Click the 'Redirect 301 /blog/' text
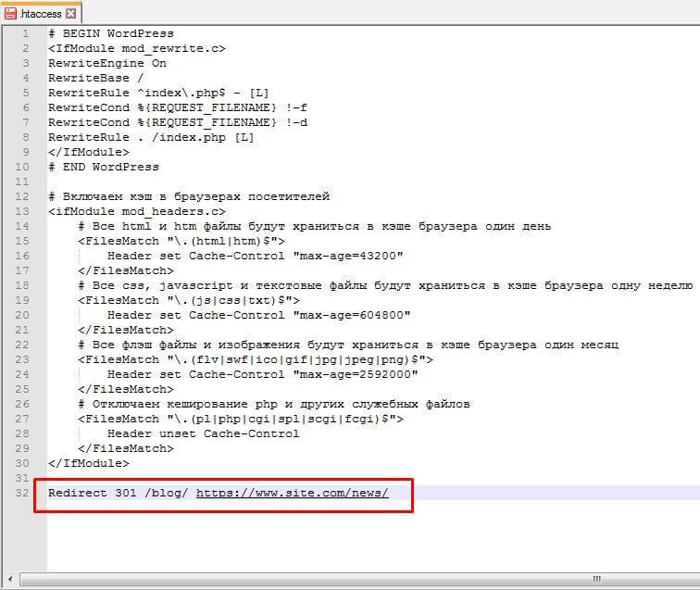 (x=119, y=493)
